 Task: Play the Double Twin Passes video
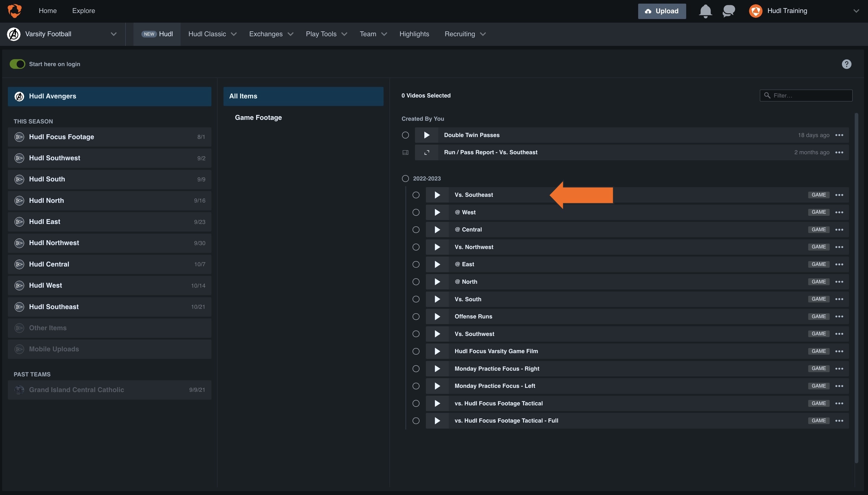click(x=426, y=135)
